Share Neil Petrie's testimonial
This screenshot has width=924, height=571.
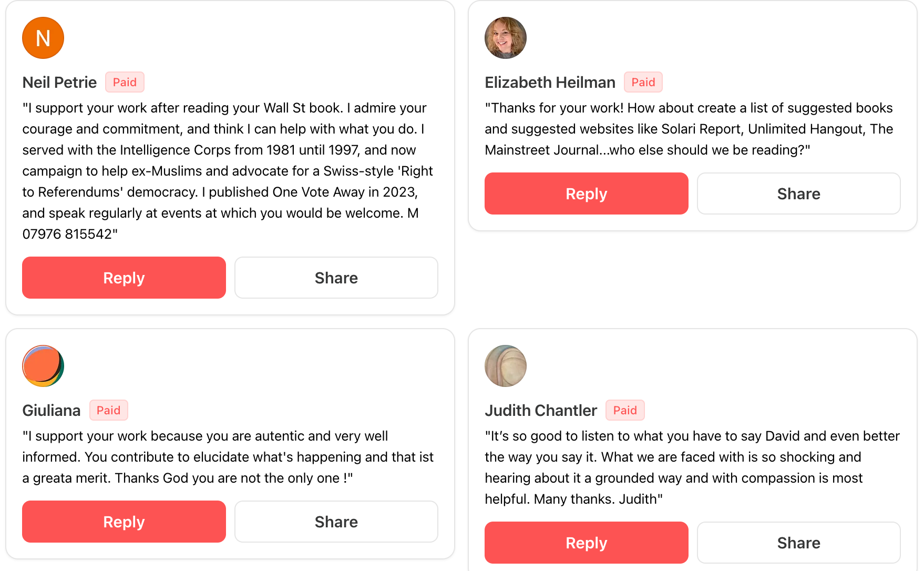336,278
